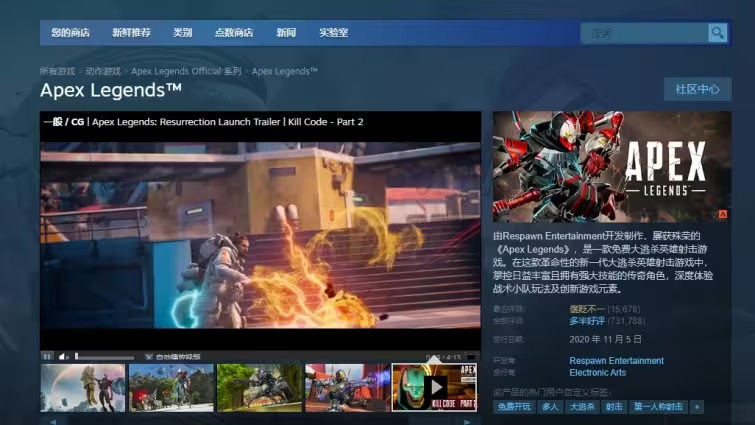Select second thumbnail with red-armored character

coord(171,387)
